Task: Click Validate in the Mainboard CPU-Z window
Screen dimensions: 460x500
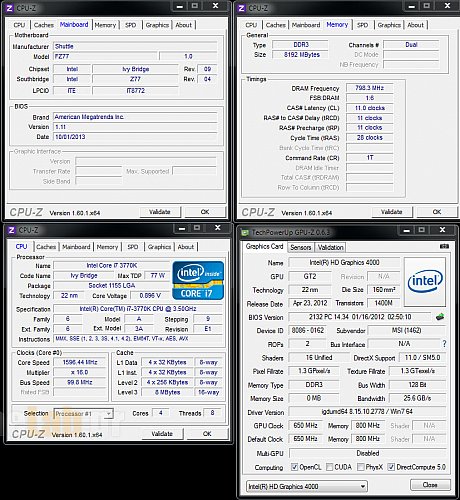Action: pyautogui.click(x=160, y=212)
